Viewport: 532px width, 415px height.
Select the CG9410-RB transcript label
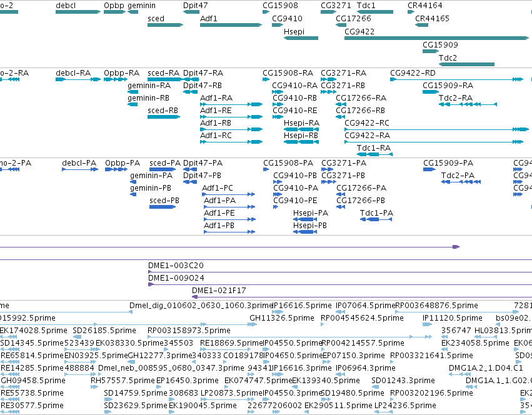coord(295,98)
